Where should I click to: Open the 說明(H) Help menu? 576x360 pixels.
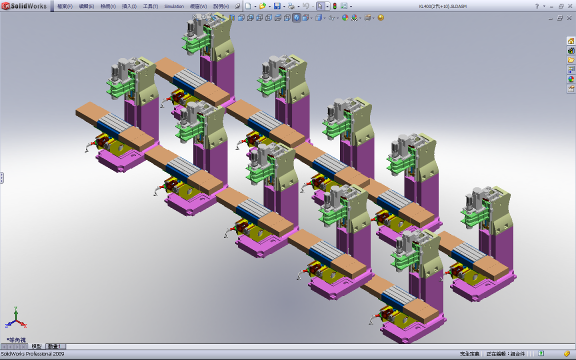pyautogui.click(x=221, y=6)
